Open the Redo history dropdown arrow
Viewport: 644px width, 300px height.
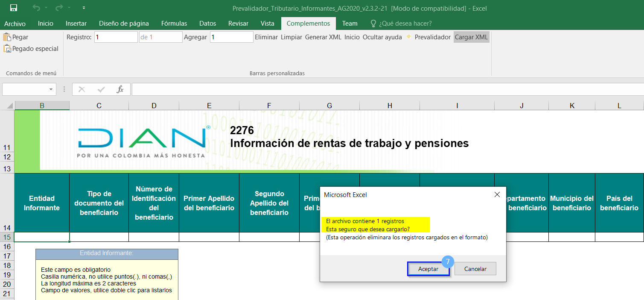[69, 8]
